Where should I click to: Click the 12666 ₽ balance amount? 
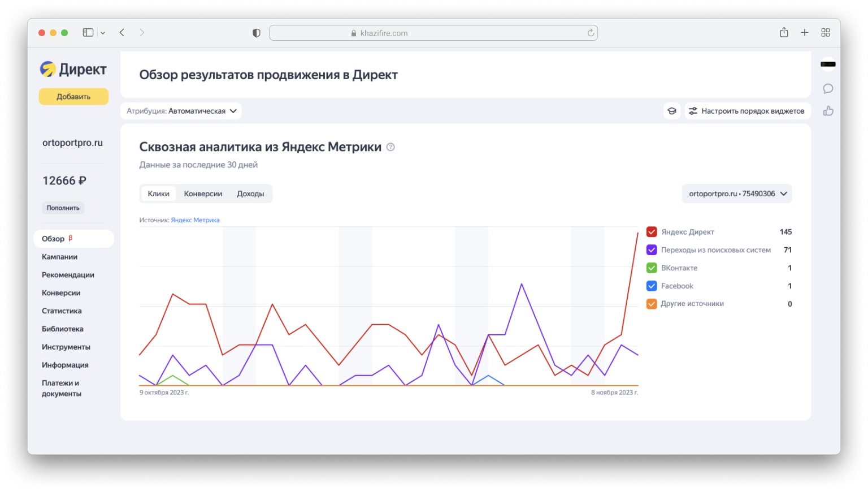pyautogui.click(x=64, y=180)
